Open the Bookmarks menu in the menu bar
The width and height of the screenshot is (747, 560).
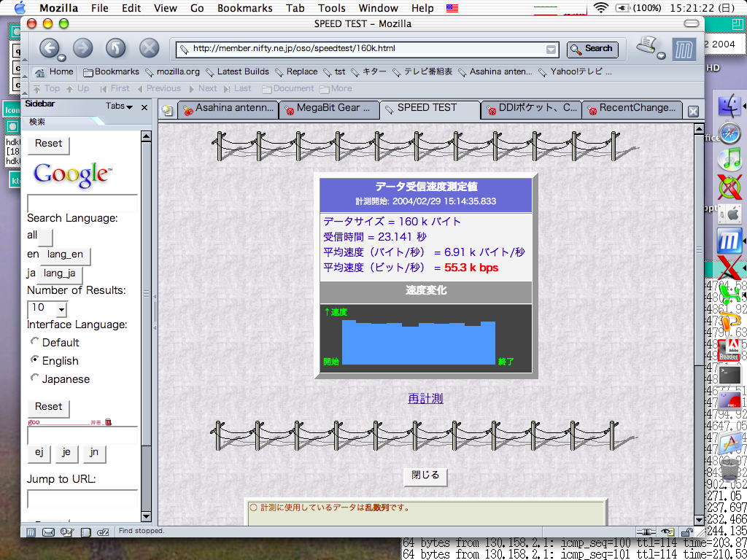(x=245, y=8)
